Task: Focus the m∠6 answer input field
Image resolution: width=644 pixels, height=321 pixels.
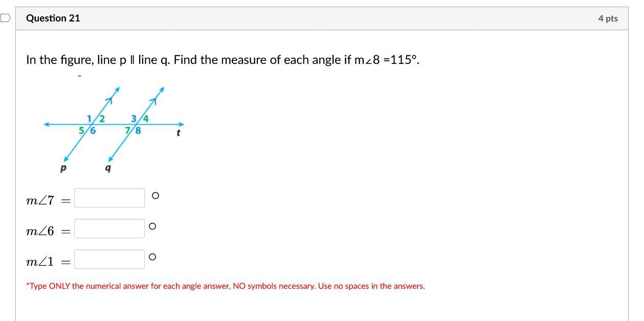Action: click(109, 228)
